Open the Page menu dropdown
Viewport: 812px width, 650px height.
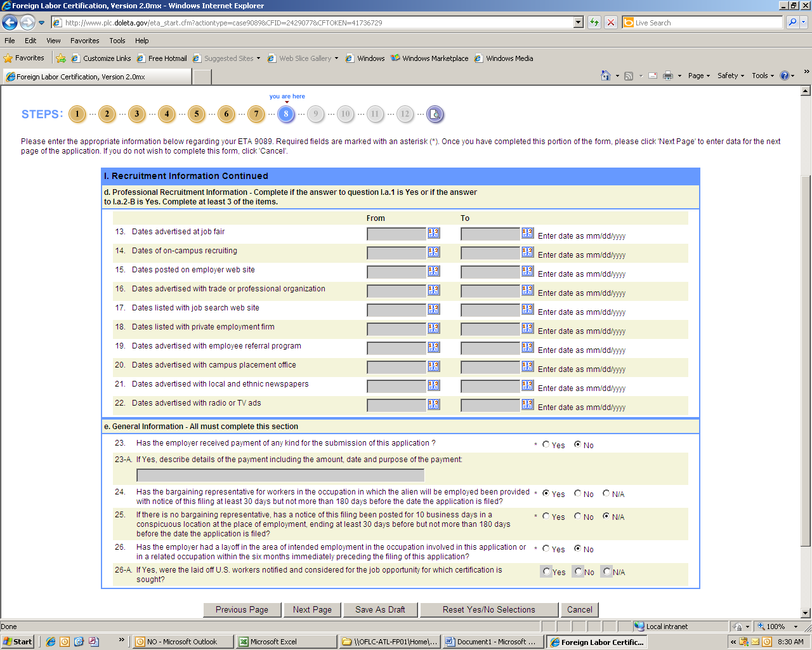click(699, 76)
